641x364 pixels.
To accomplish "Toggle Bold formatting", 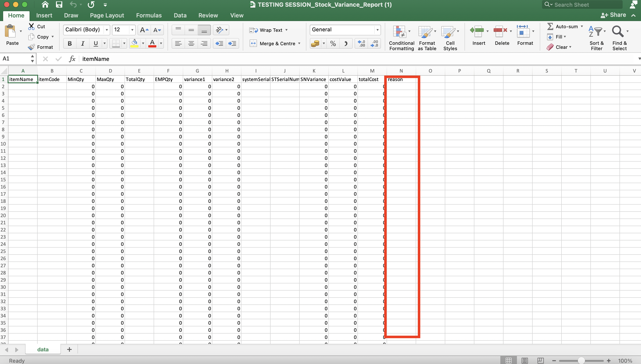I will point(70,43).
